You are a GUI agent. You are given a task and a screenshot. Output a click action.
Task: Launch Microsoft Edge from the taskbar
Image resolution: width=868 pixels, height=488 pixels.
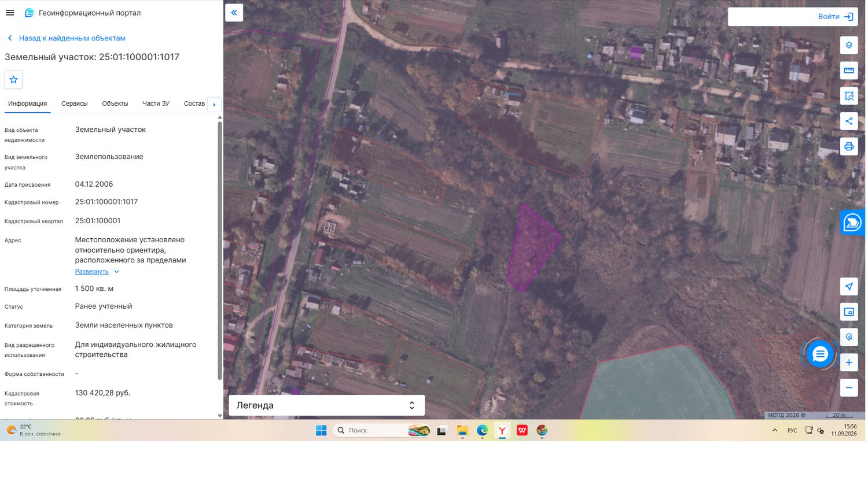pyautogui.click(x=482, y=430)
